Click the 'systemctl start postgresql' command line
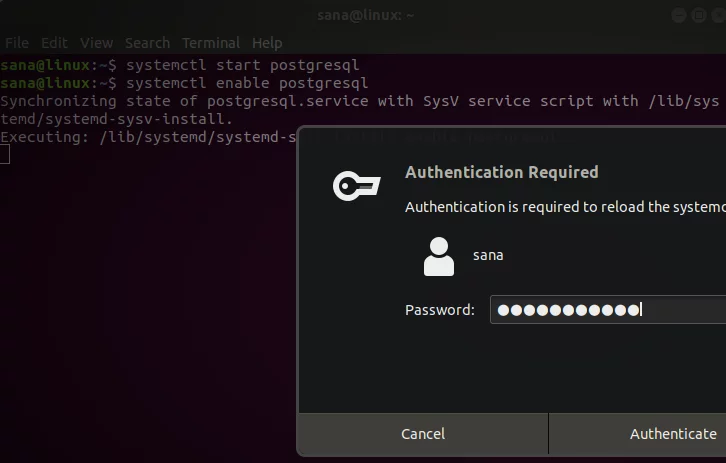Image resolution: width=726 pixels, height=463 pixels. (242, 65)
